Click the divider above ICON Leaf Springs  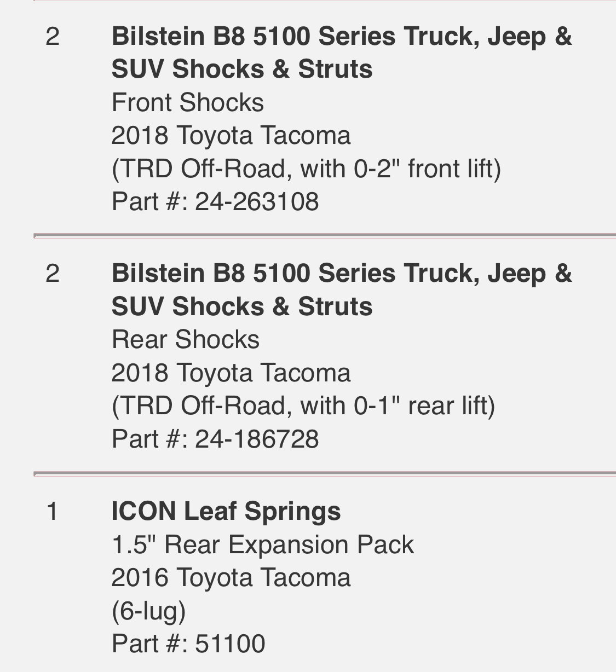(x=325, y=473)
